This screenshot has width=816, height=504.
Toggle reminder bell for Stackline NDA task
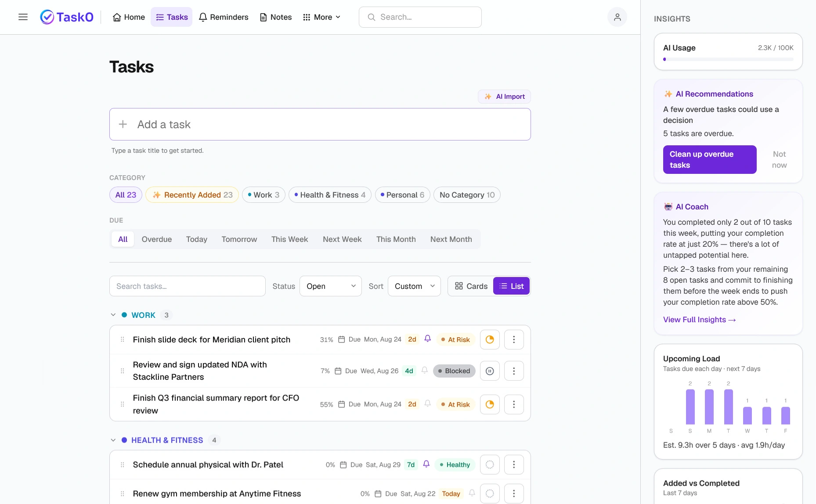[x=424, y=371]
